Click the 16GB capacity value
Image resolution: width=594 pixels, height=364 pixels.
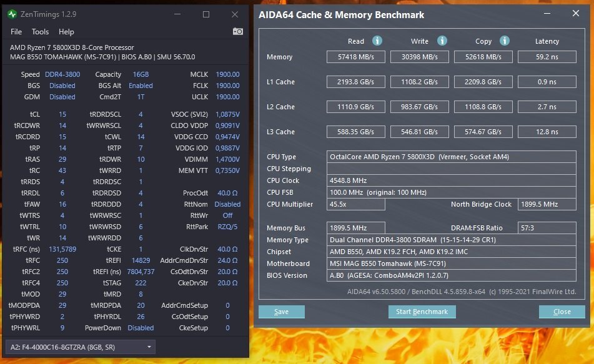tap(141, 75)
